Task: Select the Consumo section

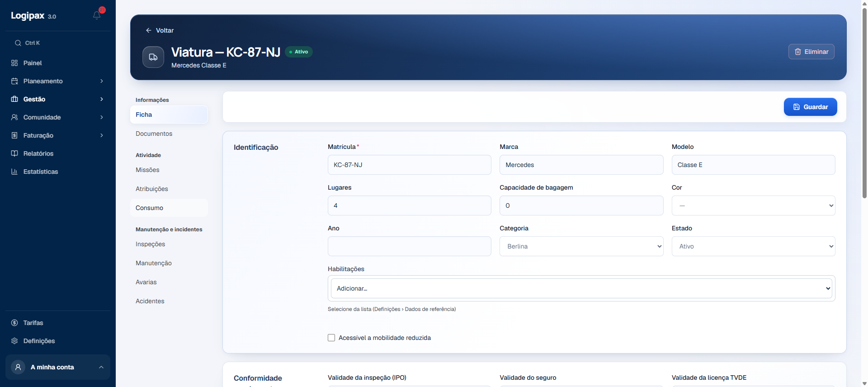Action: (169, 208)
